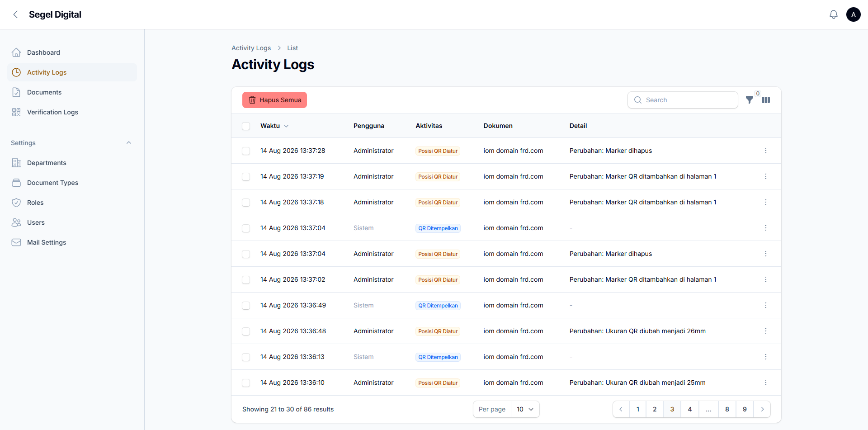
Task: Jump to page 9 of results
Action: (x=745, y=409)
